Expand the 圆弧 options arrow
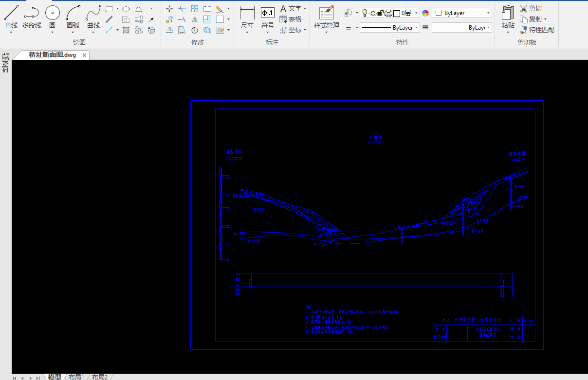The image size is (588, 380). (73, 33)
